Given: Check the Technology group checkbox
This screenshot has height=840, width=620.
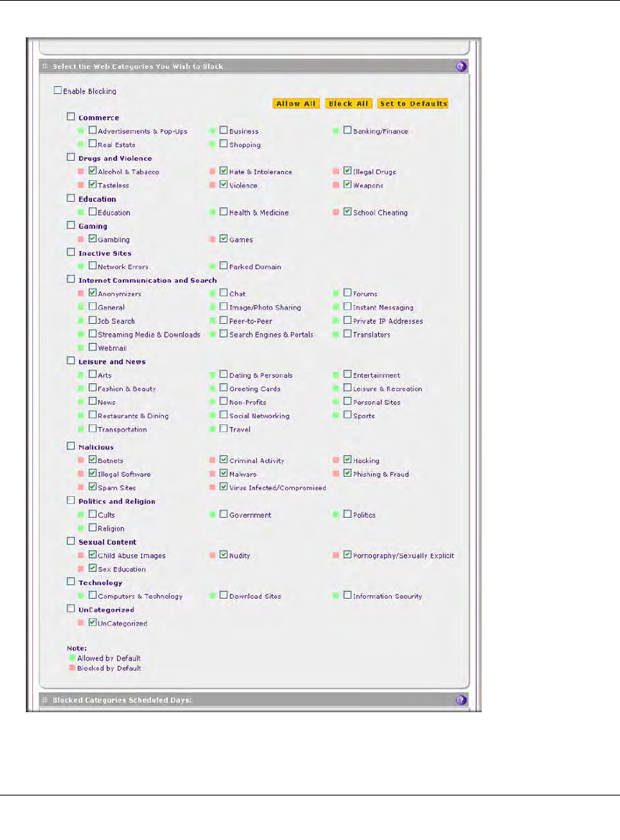Looking at the screenshot, I should [70, 582].
